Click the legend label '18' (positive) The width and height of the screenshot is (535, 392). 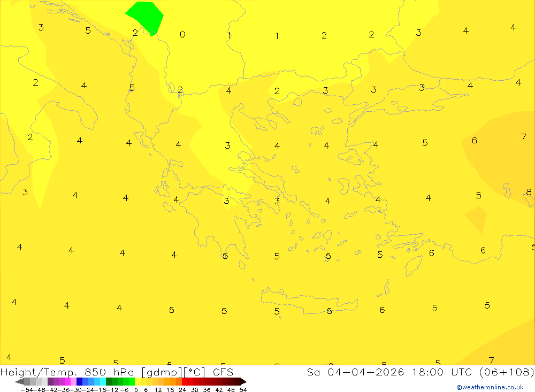pos(170,390)
